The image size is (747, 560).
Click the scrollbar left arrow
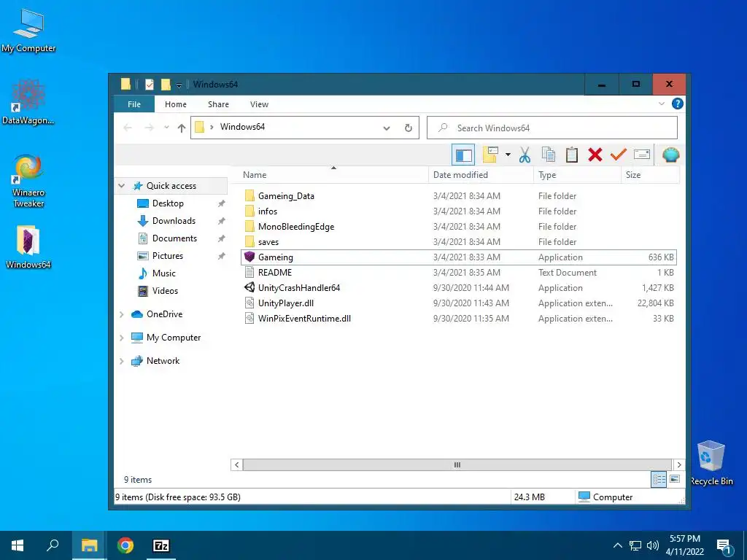(237, 464)
